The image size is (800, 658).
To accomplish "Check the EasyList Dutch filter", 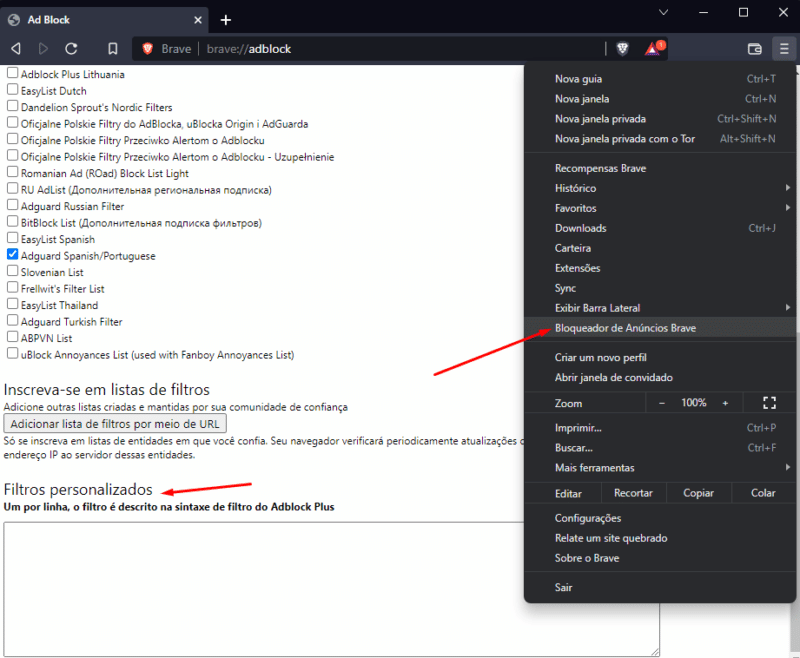I will 12,89.
